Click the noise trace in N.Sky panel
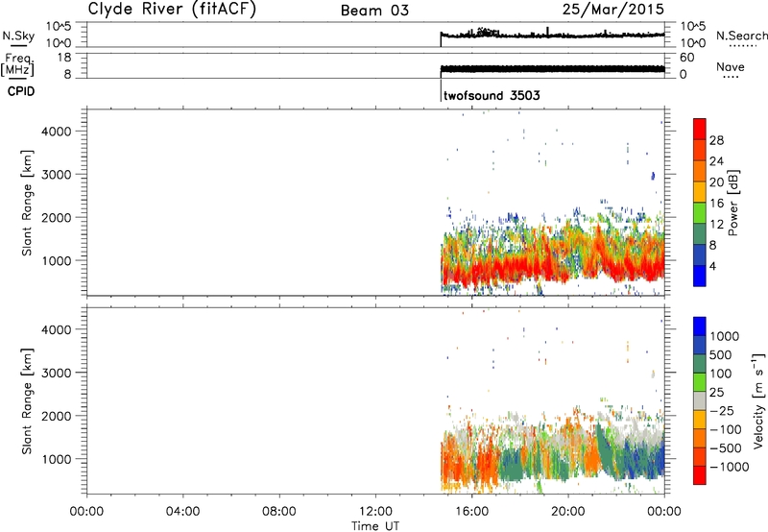768x532 pixels. coord(553,35)
